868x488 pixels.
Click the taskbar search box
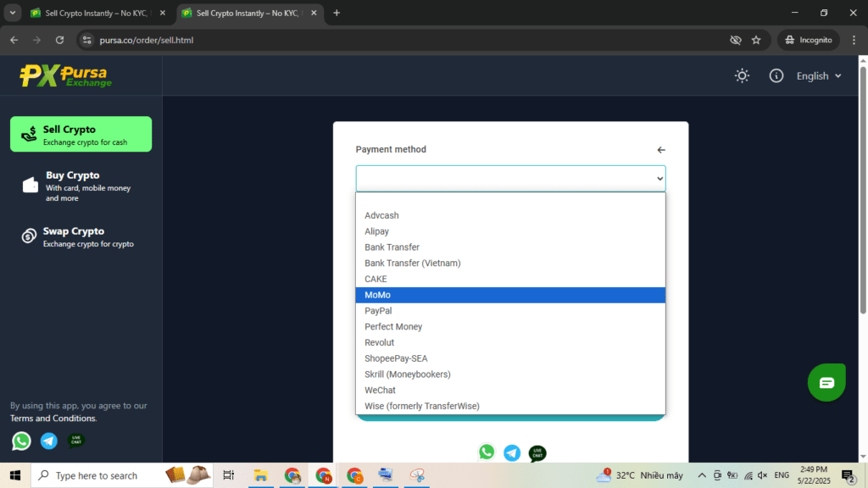122,475
